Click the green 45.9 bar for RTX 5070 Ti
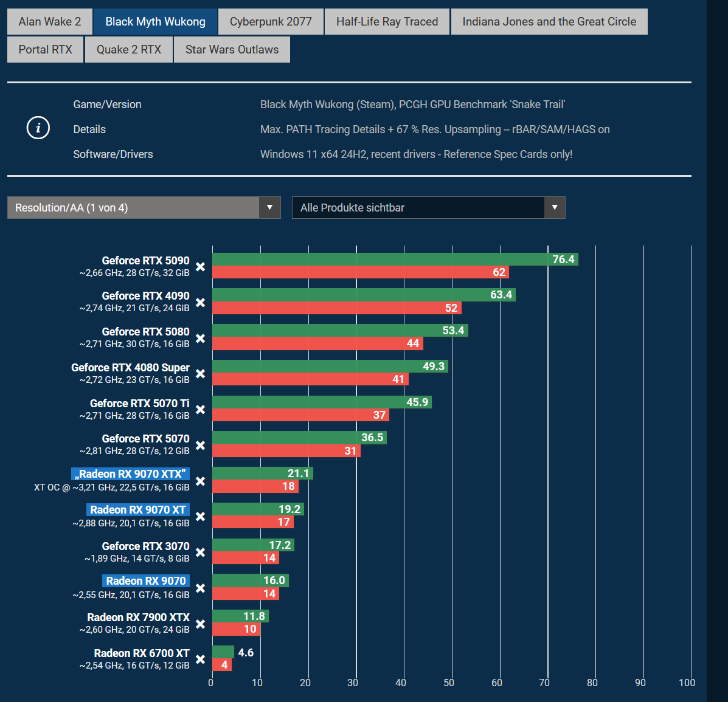This screenshot has height=702, width=728. (322, 402)
